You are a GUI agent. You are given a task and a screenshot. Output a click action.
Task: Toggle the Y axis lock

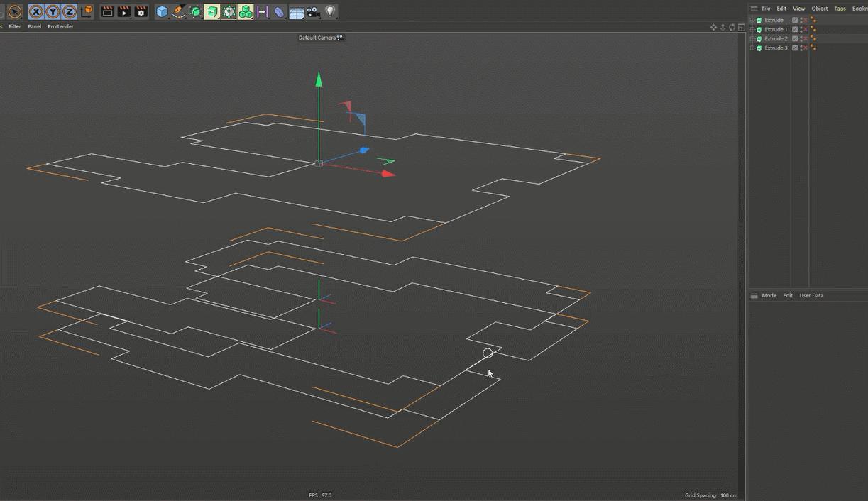point(53,11)
